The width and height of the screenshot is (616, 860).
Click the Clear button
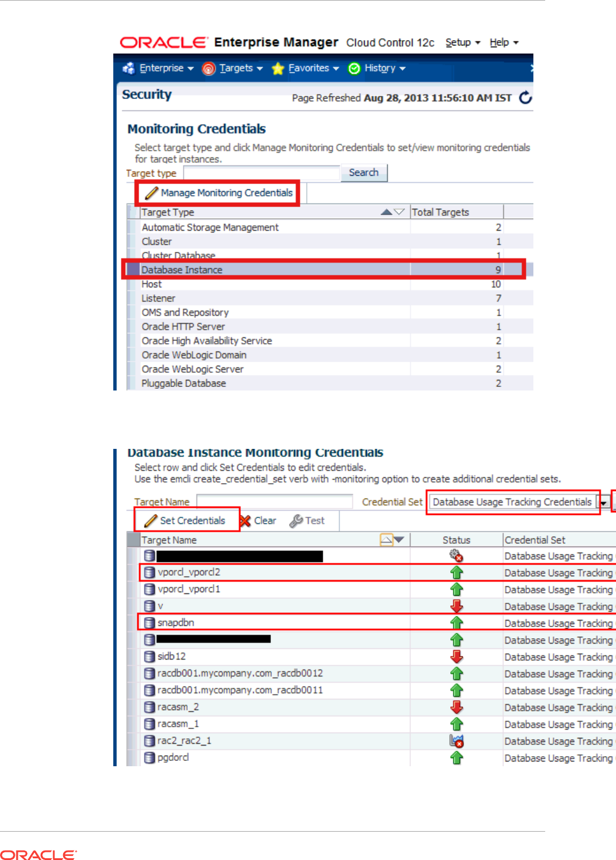coord(258,520)
